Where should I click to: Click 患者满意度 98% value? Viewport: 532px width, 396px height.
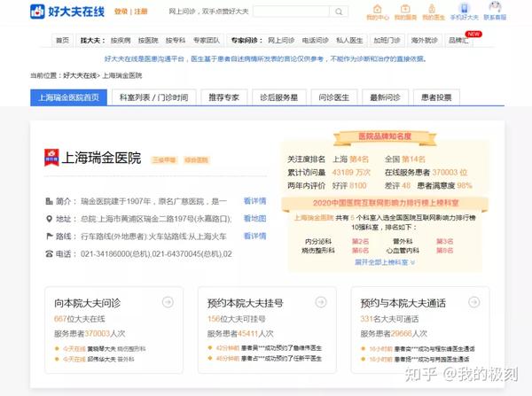(x=444, y=186)
